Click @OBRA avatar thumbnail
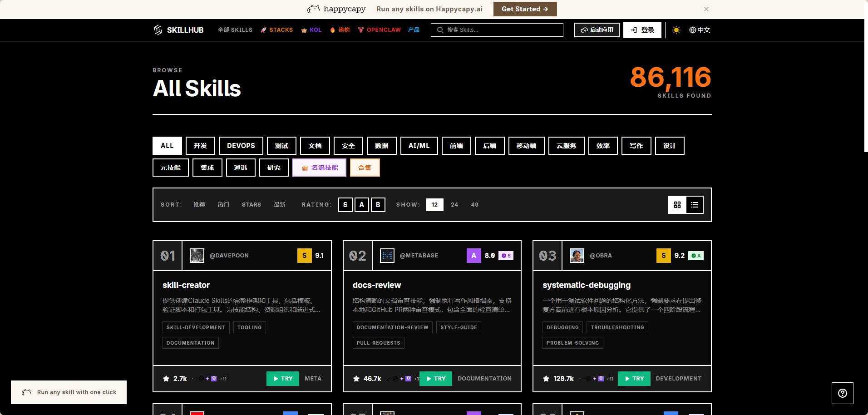This screenshot has height=415, width=868. coord(577,256)
